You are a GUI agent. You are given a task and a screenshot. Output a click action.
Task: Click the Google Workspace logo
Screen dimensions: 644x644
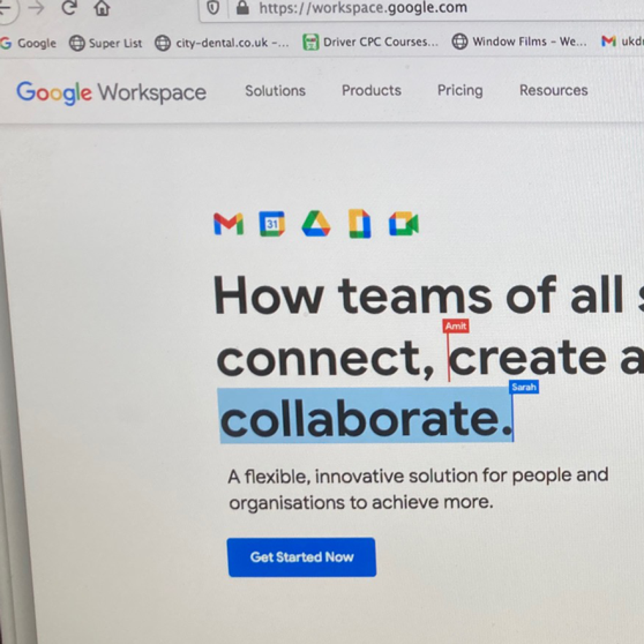111,93
